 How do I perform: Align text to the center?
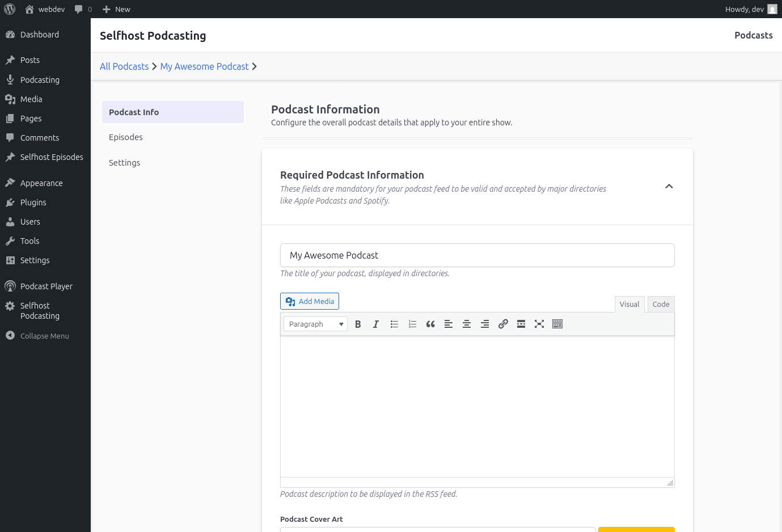tap(467, 324)
